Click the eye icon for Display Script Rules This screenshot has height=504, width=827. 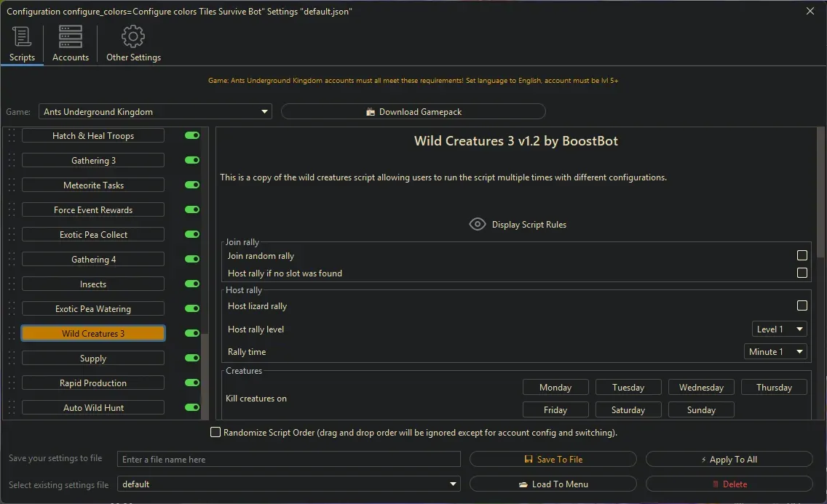click(478, 224)
